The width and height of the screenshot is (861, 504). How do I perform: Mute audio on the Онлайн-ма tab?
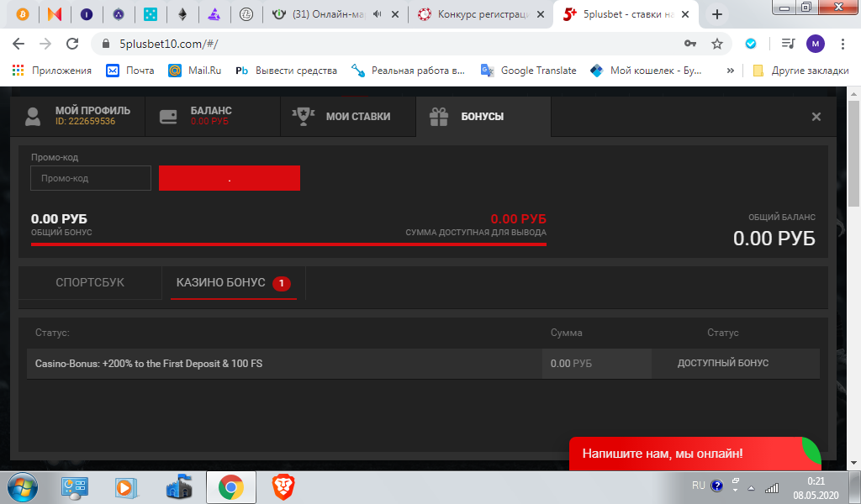click(x=378, y=14)
